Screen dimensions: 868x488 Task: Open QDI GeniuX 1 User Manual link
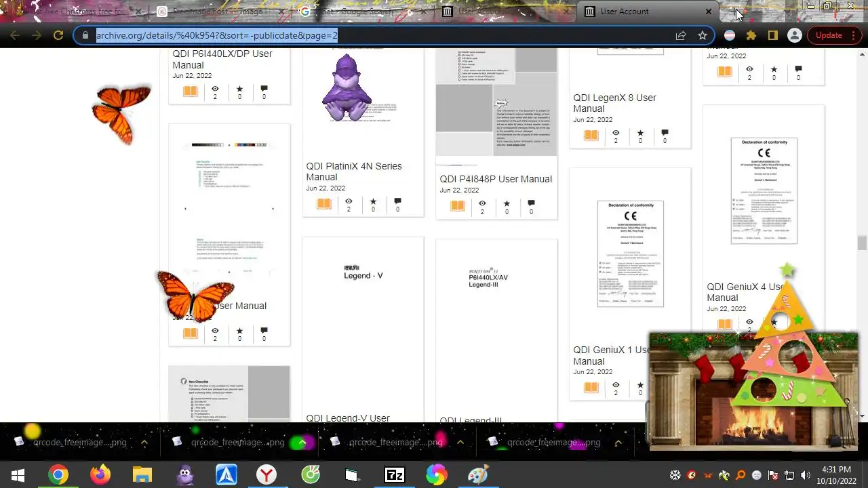[612, 356]
